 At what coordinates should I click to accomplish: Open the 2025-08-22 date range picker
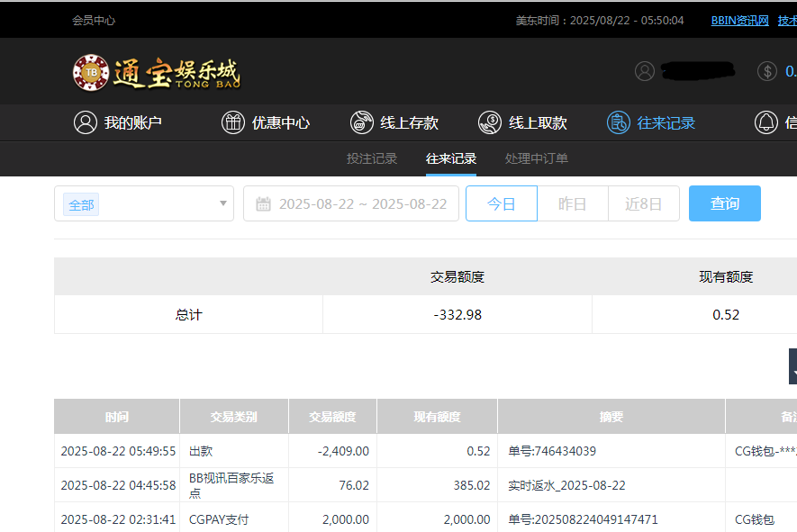tap(351, 203)
